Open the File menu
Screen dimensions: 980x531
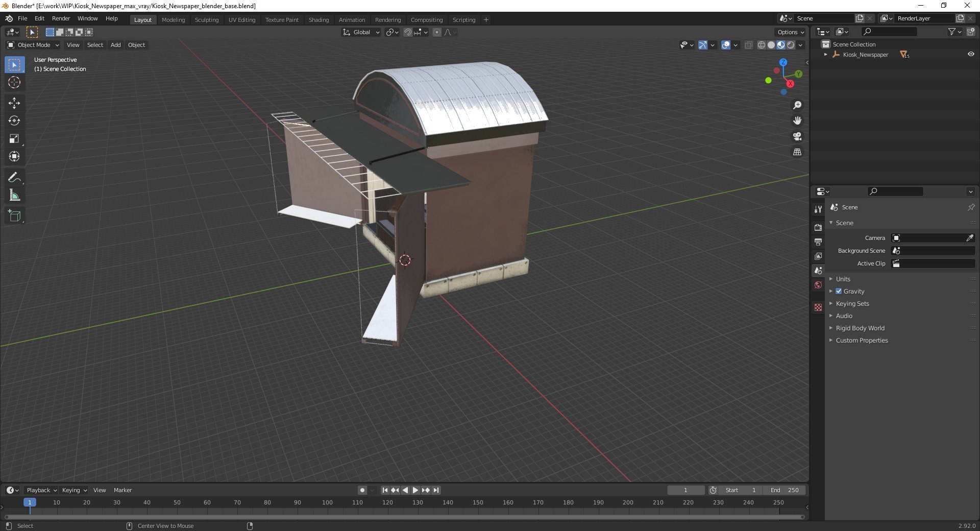click(x=22, y=18)
